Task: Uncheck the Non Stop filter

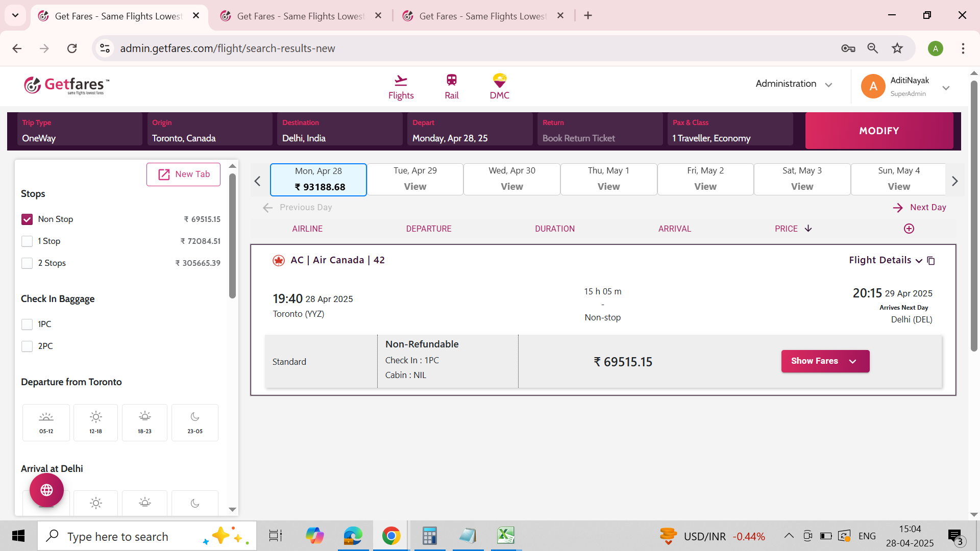Action: coord(27,219)
